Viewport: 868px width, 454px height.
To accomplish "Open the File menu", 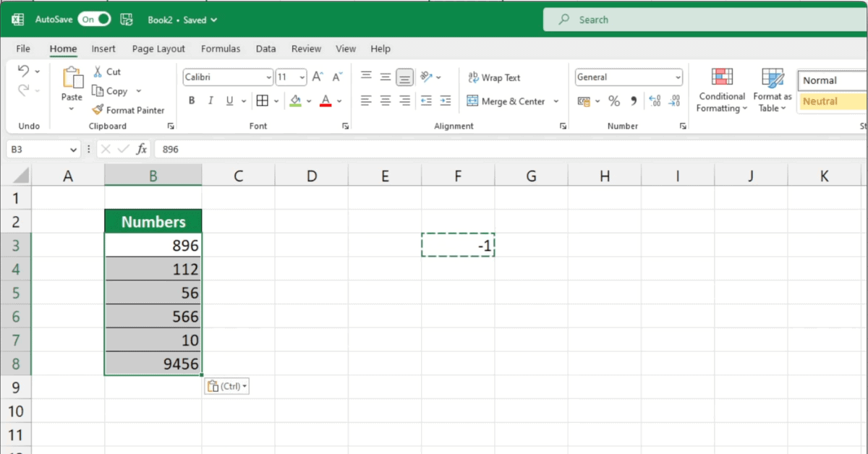I will tap(22, 48).
